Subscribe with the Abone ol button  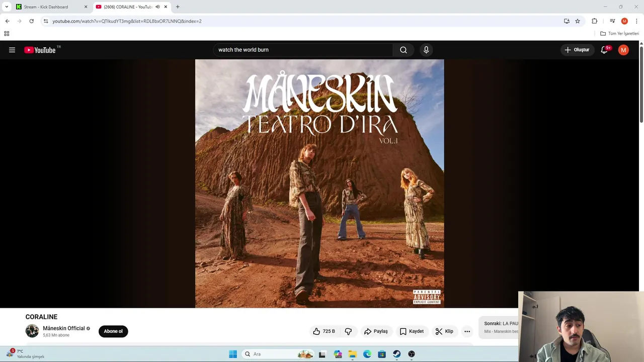pos(113,331)
